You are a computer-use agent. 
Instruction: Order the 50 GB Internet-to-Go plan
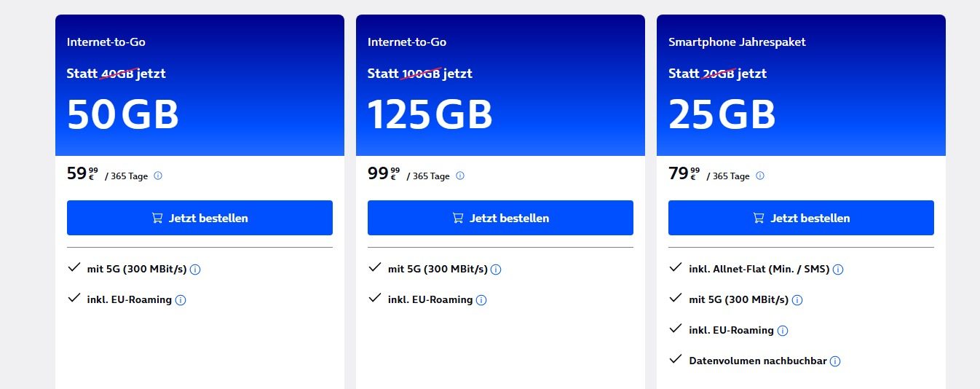tap(199, 218)
